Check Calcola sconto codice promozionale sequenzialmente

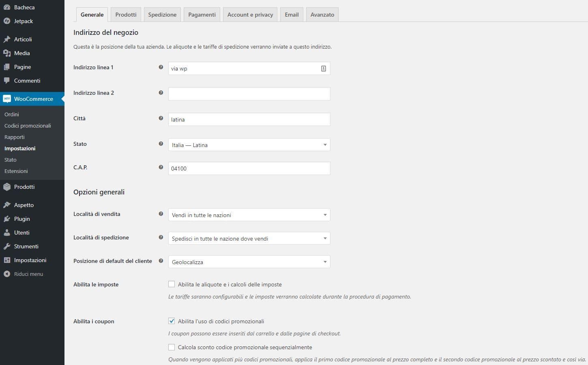click(x=172, y=347)
